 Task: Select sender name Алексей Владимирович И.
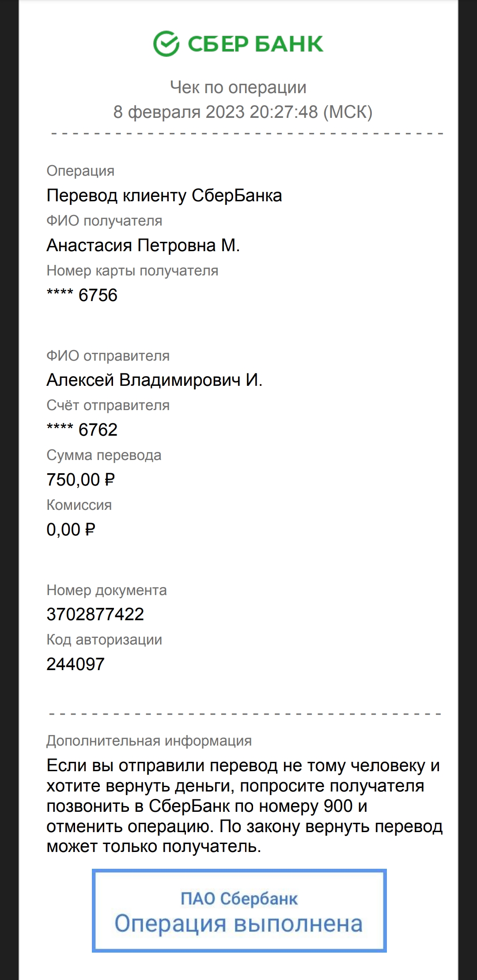[x=155, y=380]
